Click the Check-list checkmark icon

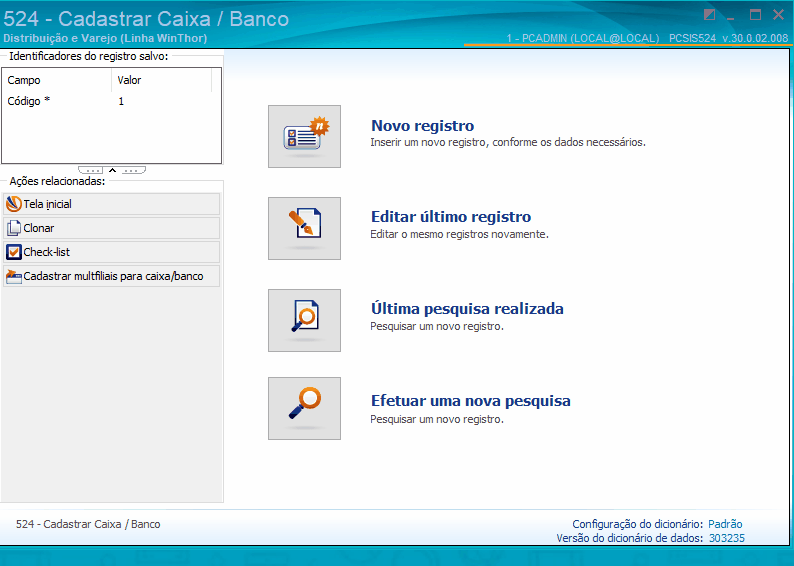tap(14, 252)
